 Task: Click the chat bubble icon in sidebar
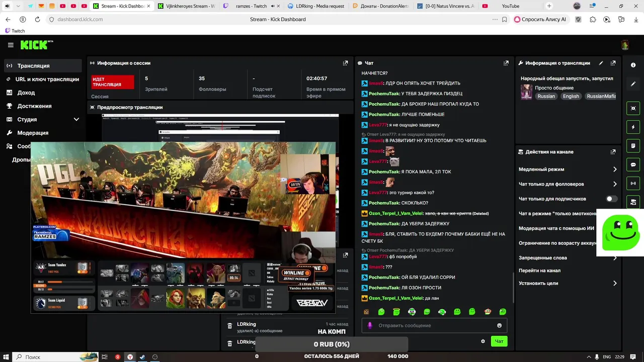pyautogui.click(x=633, y=164)
